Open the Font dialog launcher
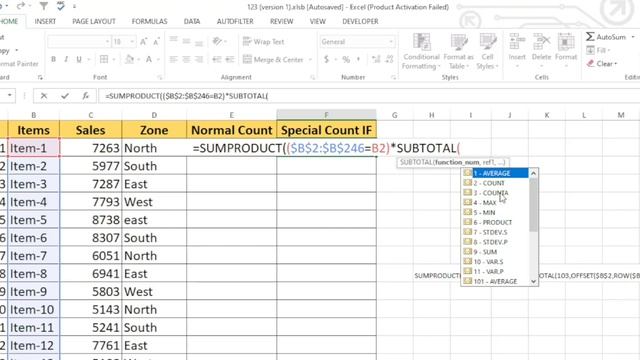This screenshot has height=360, width=640. coord(160,77)
